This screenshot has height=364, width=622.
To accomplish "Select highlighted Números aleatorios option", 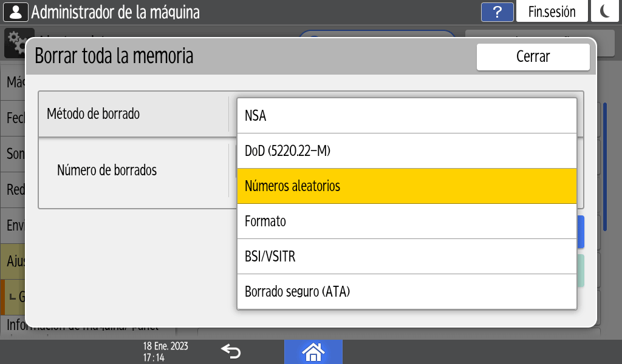I will click(406, 186).
